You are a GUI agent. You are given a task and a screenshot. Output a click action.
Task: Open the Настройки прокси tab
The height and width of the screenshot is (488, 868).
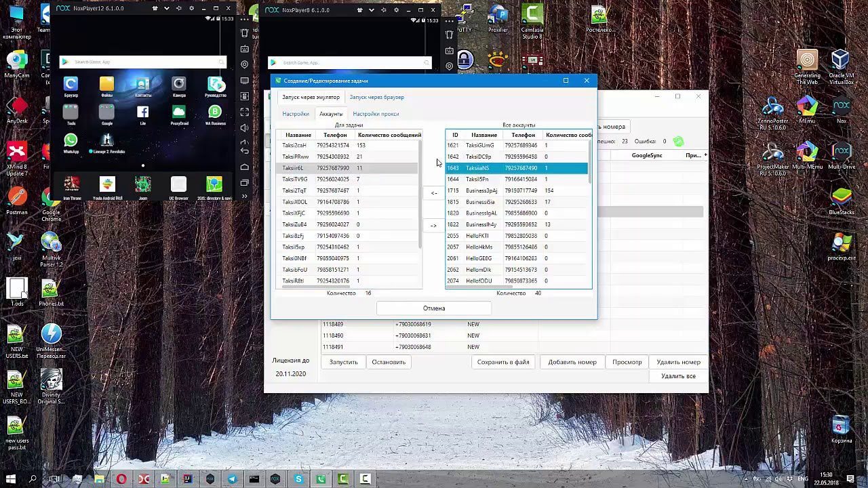[x=376, y=114]
